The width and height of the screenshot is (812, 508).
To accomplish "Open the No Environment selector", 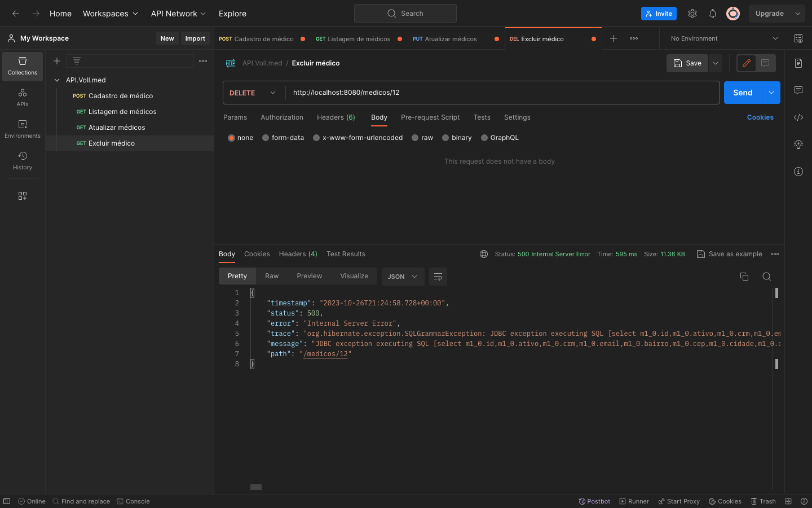I will click(724, 38).
